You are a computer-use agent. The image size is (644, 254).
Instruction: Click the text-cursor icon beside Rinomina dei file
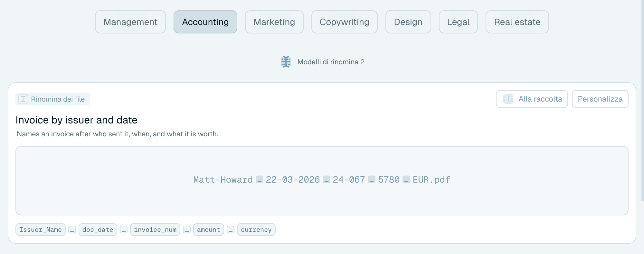pyautogui.click(x=23, y=99)
